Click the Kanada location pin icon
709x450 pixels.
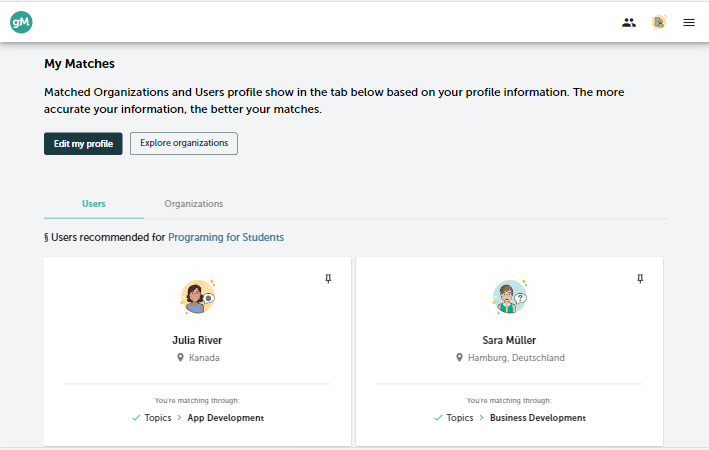tap(180, 358)
